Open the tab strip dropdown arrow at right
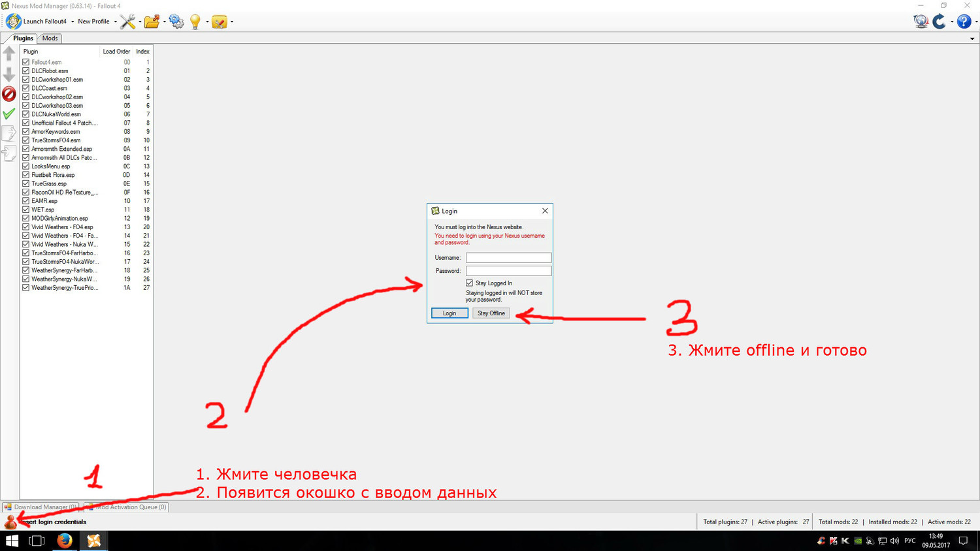The height and width of the screenshot is (551, 980). click(972, 39)
